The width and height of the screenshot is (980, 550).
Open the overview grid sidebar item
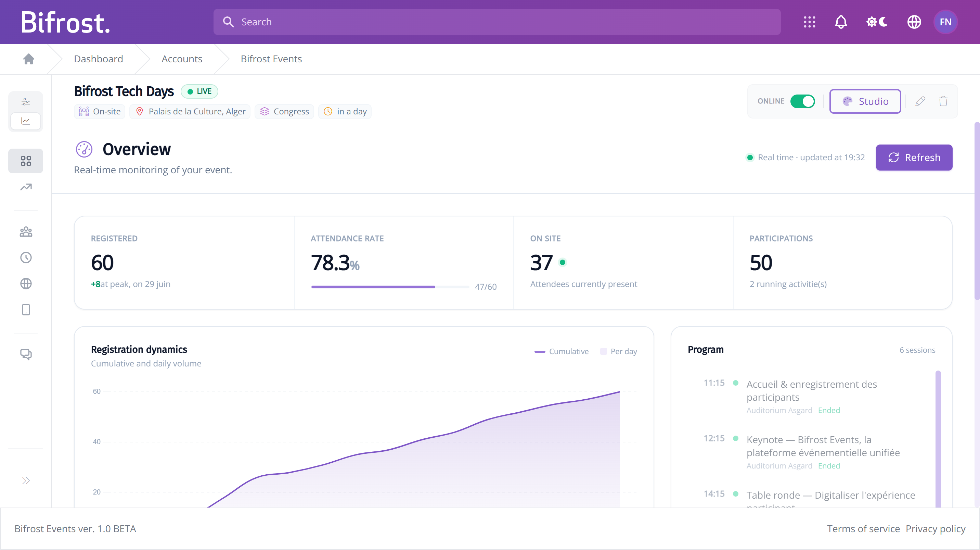click(25, 161)
